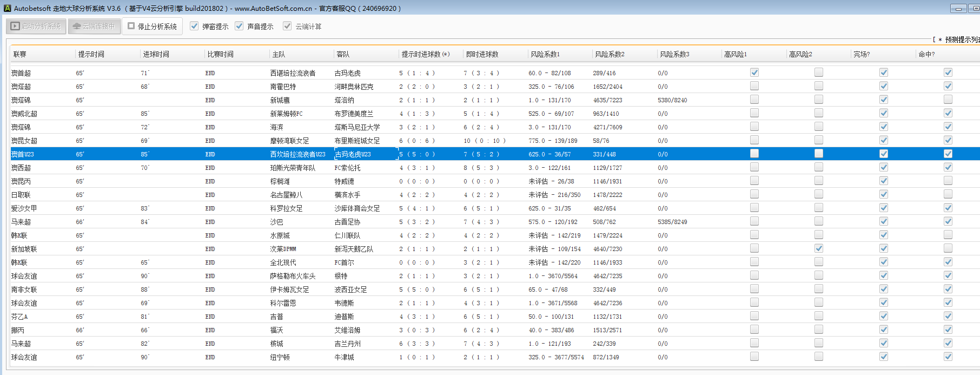This screenshot has width=980, height=375.
Task: Minimize the Autobetsoft window
Action: coord(958,9)
